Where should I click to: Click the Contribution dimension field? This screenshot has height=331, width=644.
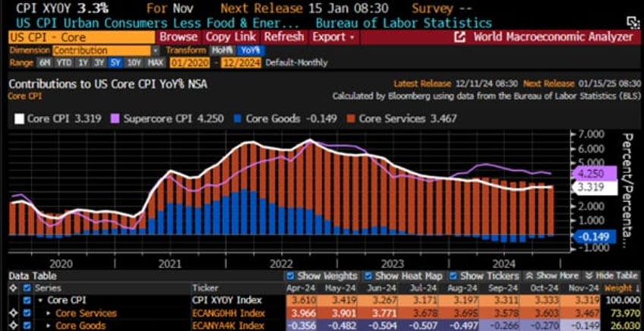click(x=102, y=51)
